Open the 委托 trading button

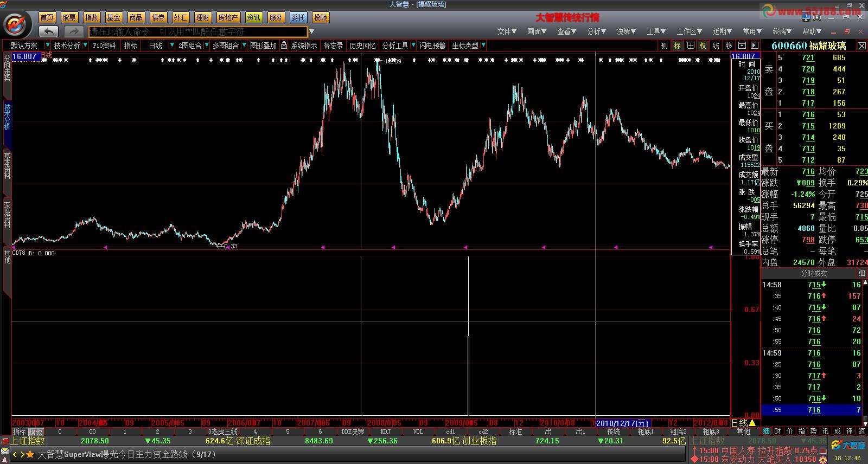point(298,17)
